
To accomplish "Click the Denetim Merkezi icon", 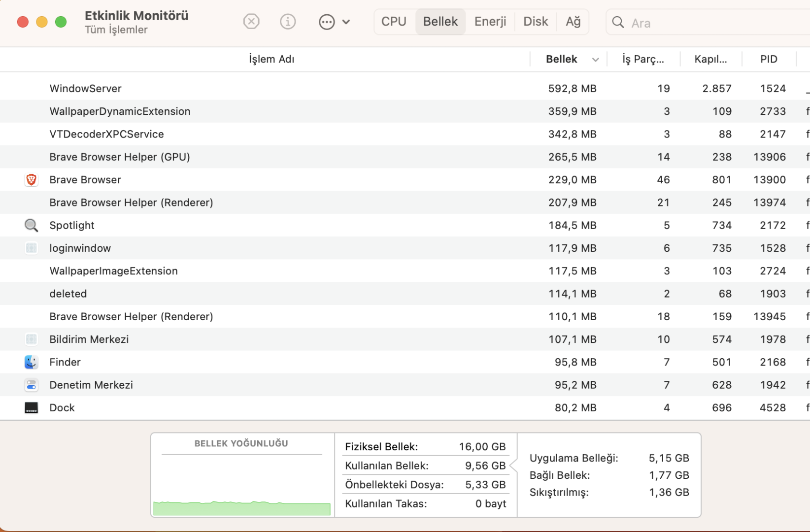I will click(31, 385).
